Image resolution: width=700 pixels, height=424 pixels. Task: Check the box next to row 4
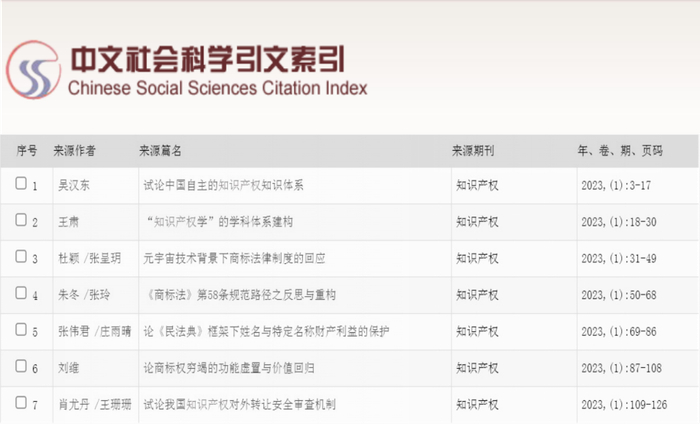tap(21, 293)
